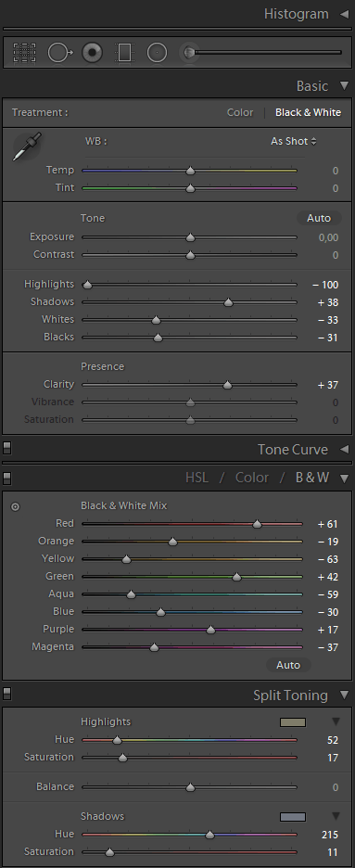Expand the Highlights color picker triangle
Image resolution: width=355 pixels, height=868 pixels.
(x=336, y=721)
